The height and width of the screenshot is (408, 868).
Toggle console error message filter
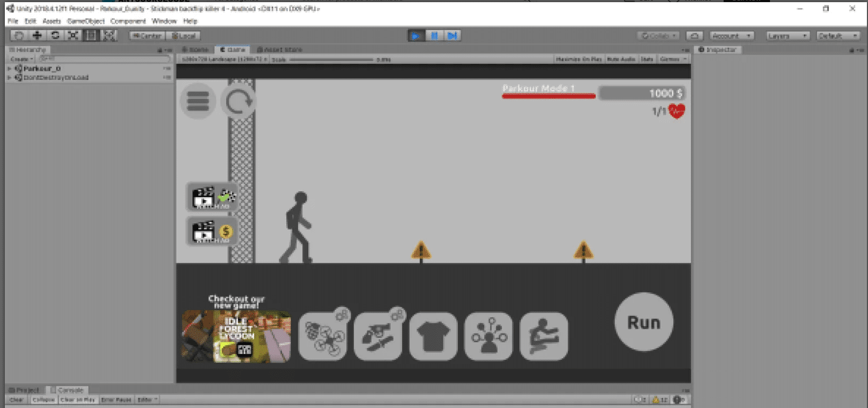[x=679, y=399]
